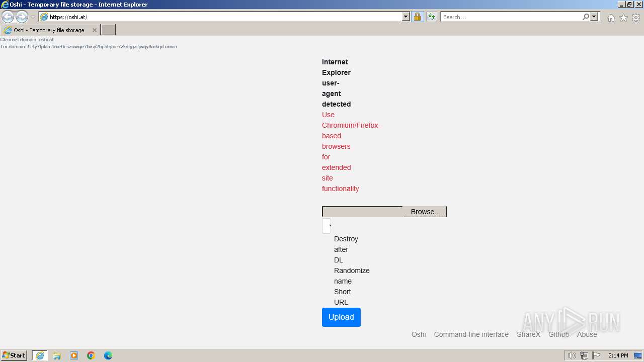The height and width of the screenshot is (362, 644).
Task: Open the recent pages dropdown arrow
Action: pyautogui.click(x=33, y=17)
